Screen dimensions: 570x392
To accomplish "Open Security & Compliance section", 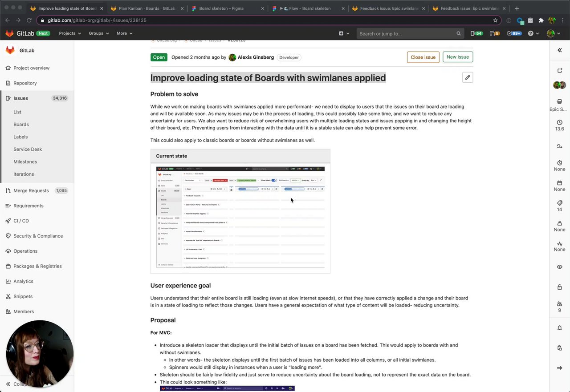I will (x=37, y=236).
